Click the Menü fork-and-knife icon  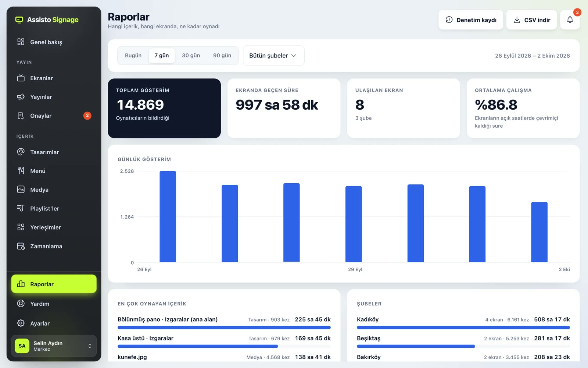pyautogui.click(x=21, y=171)
